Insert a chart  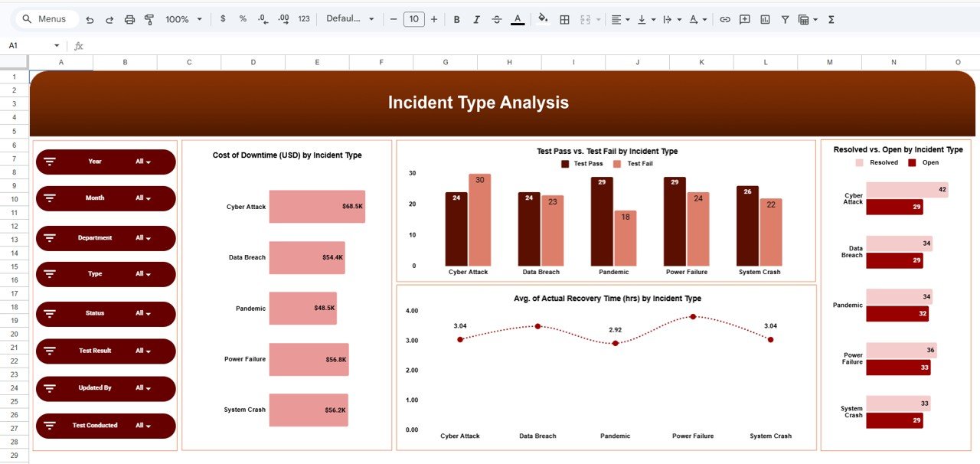point(764,19)
